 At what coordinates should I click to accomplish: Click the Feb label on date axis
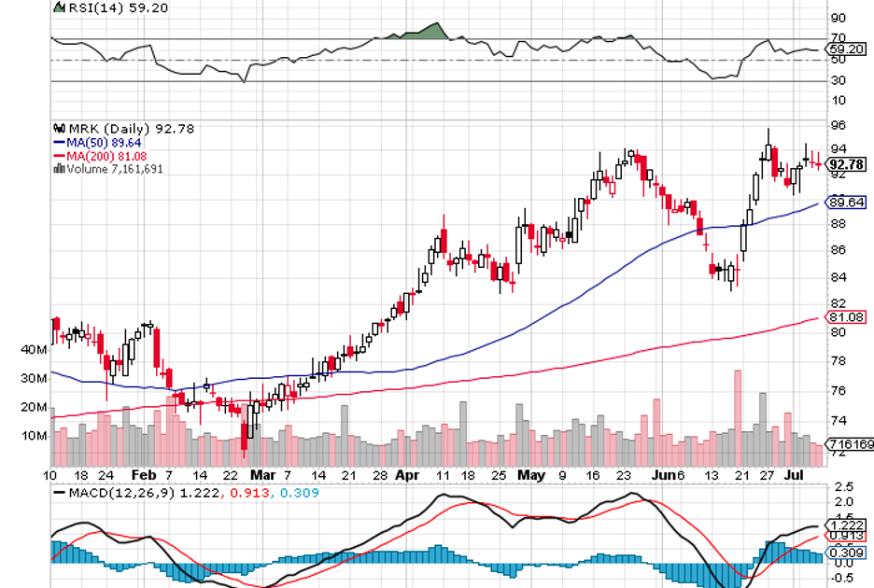click(x=144, y=474)
